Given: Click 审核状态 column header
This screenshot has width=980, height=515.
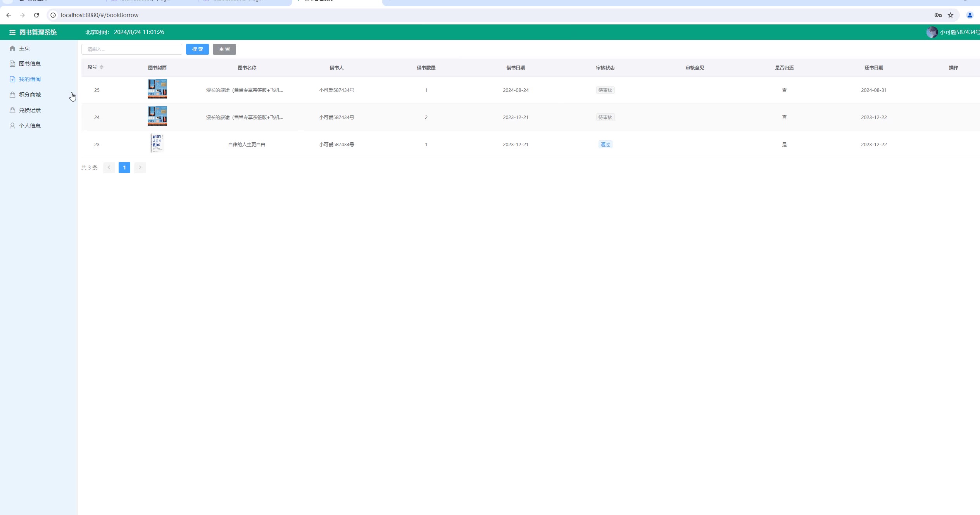Looking at the screenshot, I should tap(605, 68).
